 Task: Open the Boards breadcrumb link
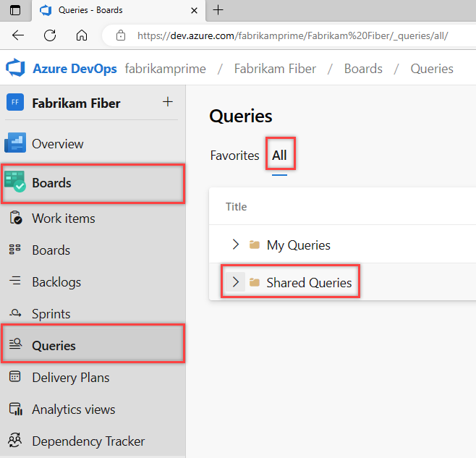[x=363, y=69]
